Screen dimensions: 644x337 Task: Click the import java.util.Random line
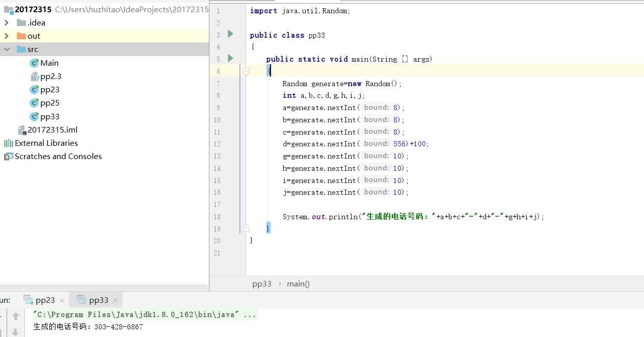tap(300, 11)
